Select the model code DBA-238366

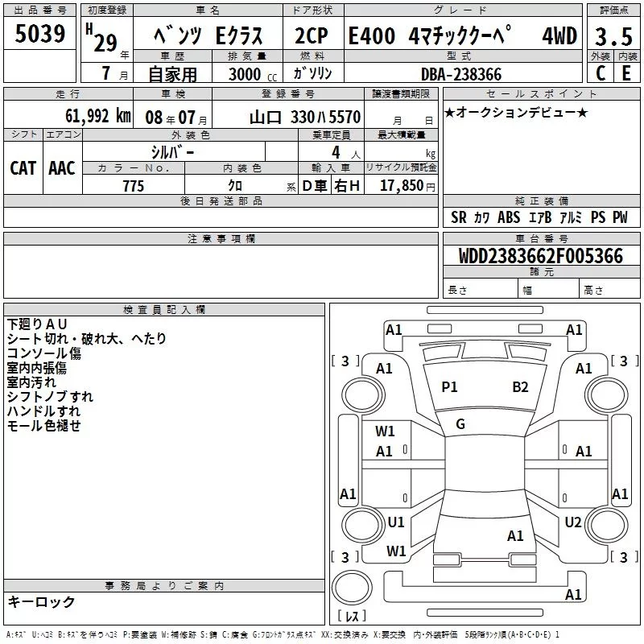(x=461, y=74)
